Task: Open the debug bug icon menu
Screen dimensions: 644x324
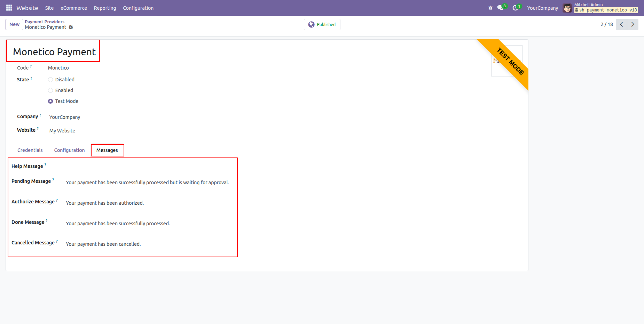Action: pos(490,8)
